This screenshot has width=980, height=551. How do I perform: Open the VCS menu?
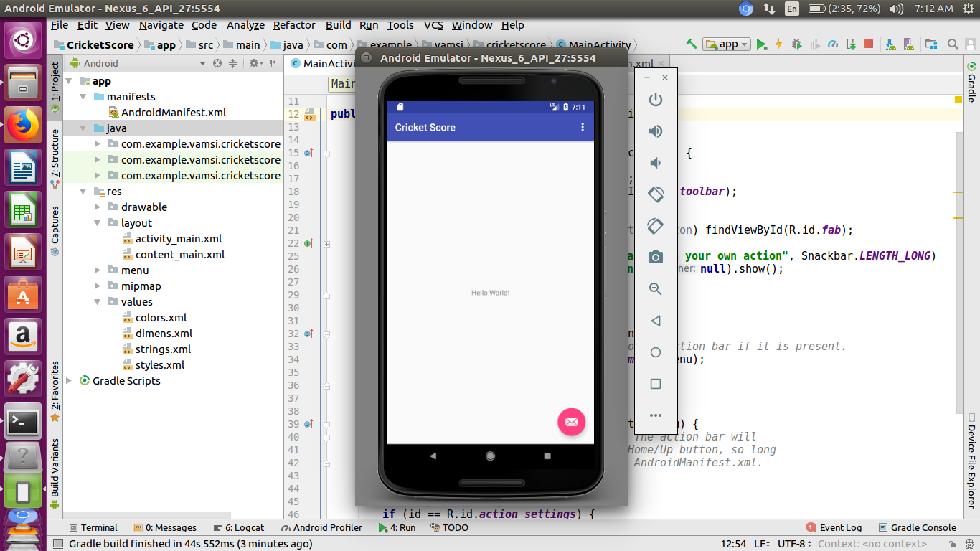tap(433, 24)
